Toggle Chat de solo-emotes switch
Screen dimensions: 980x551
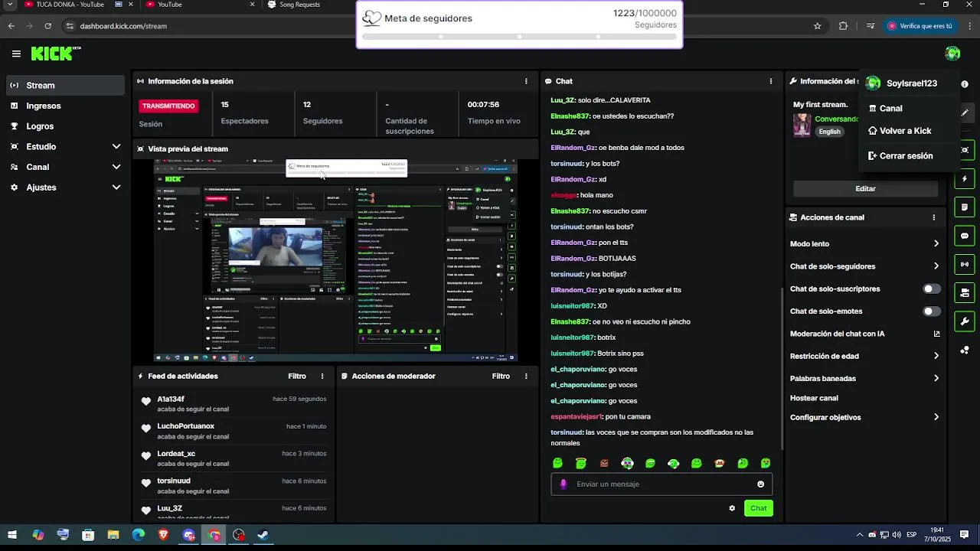932,311
